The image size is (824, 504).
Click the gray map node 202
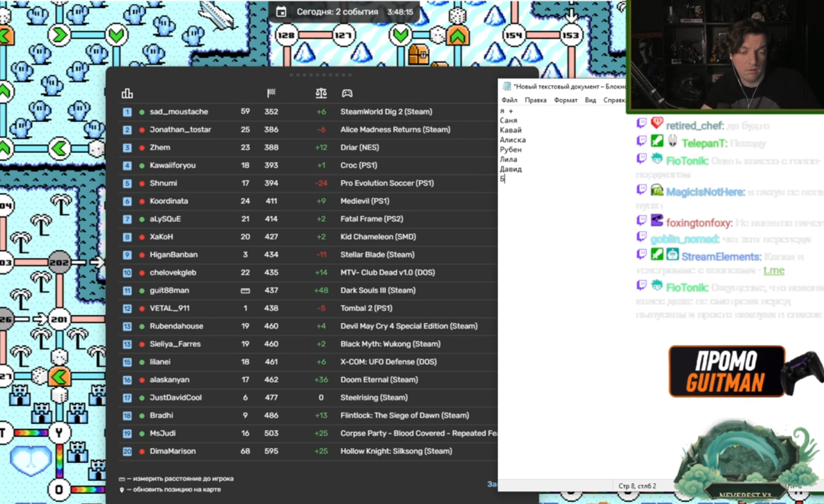pyautogui.click(x=59, y=263)
